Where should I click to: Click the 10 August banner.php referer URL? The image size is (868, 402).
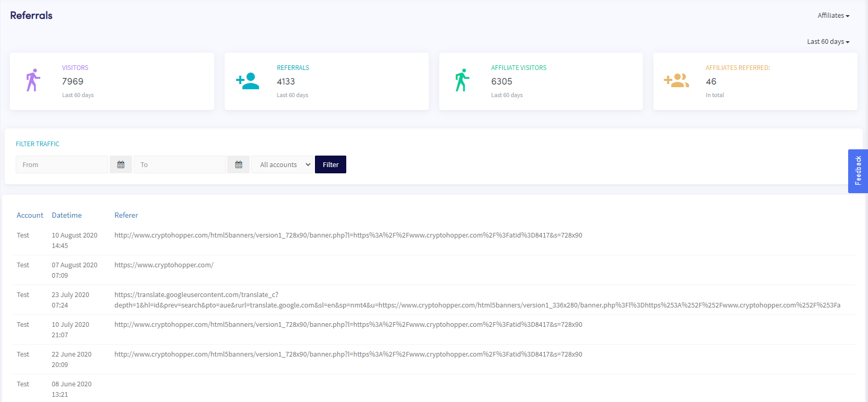pyautogui.click(x=348, y=235)
